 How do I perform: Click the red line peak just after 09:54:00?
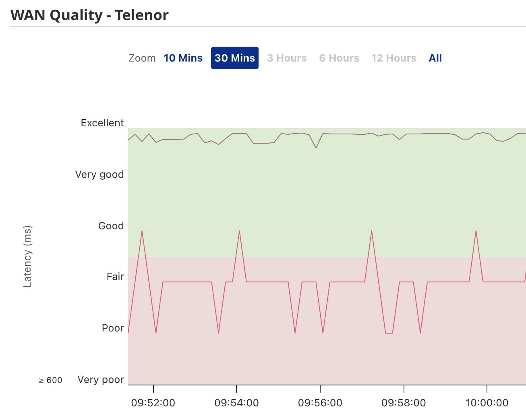coord(239,231)
